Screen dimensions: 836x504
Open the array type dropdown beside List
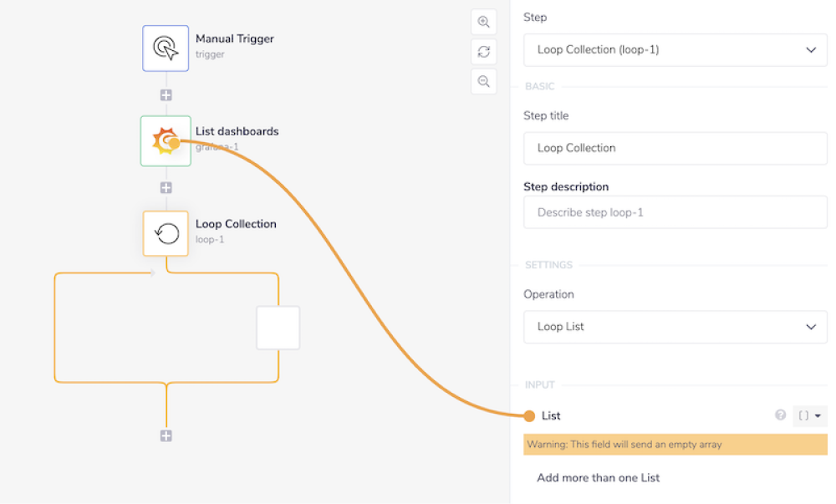coord(809,415)
